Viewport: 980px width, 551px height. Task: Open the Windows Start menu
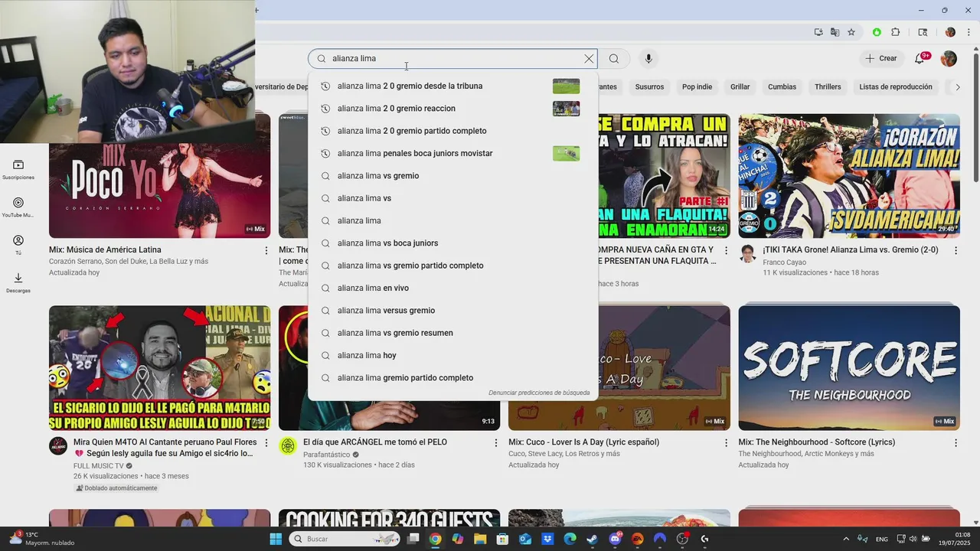[x=276, y=539]
